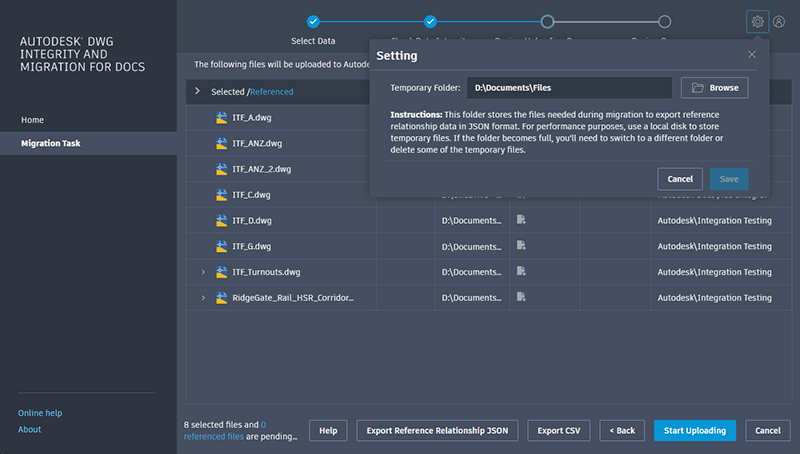Go to Home in the sidebar
800x454 pixels.
tap(32, 120)
